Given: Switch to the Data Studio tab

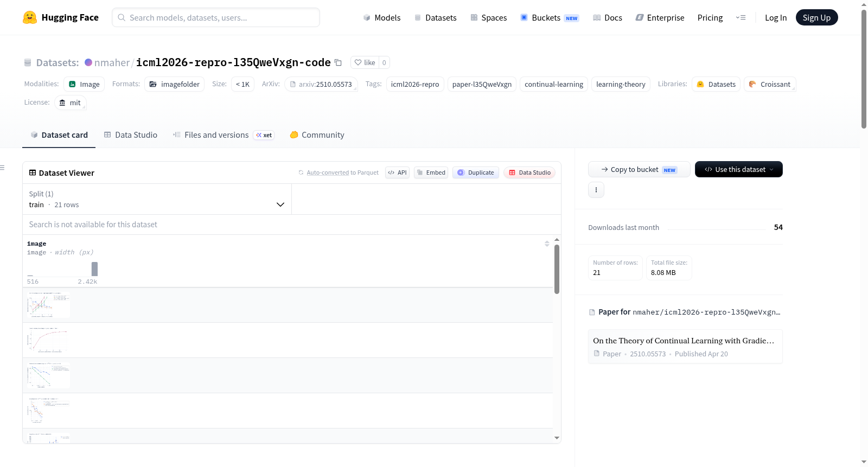Looking at the screenshot, I should coord(131,135).
